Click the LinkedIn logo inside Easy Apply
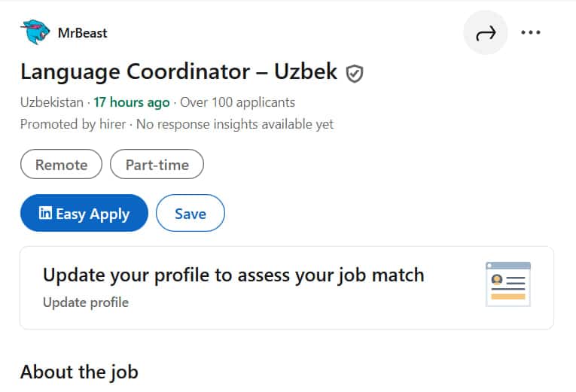The height and width of the screenshot is (392, 576). coord(45,214)
